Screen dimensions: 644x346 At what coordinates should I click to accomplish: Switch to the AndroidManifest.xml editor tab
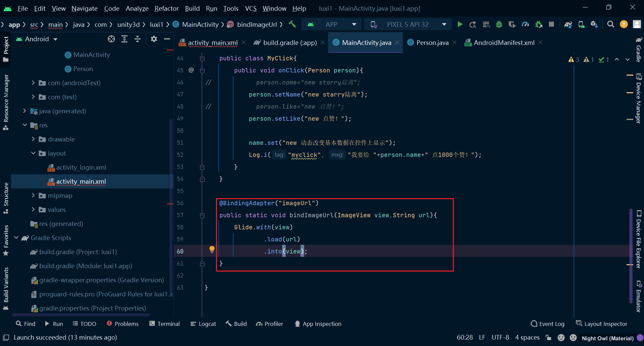tap(504, 43)
